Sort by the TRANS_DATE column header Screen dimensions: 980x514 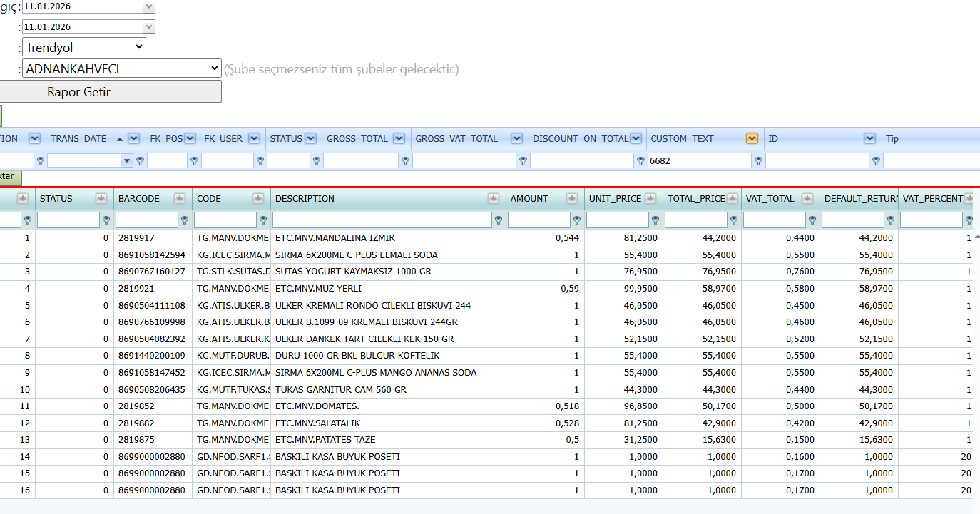pyautogui.click(x=78, y=139)
